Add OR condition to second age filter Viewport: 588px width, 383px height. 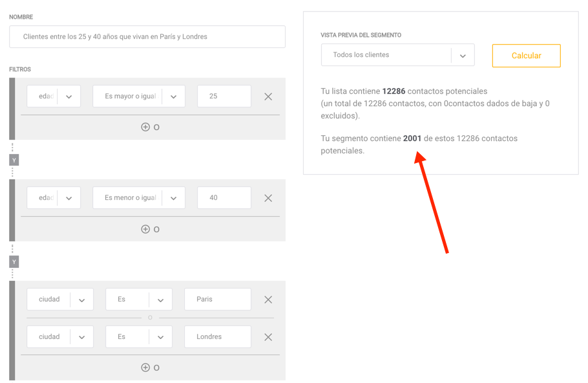tap(150, 229)
